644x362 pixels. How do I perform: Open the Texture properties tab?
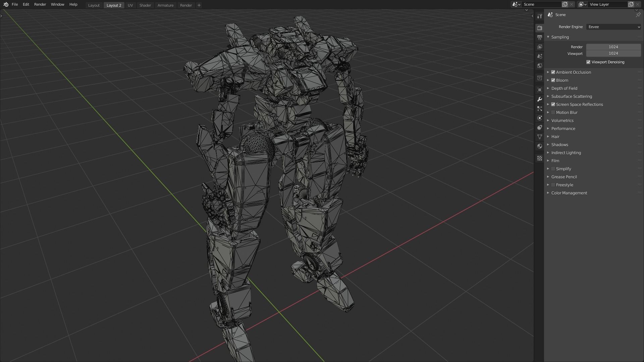pyautogui.click(x=539, y=158)
